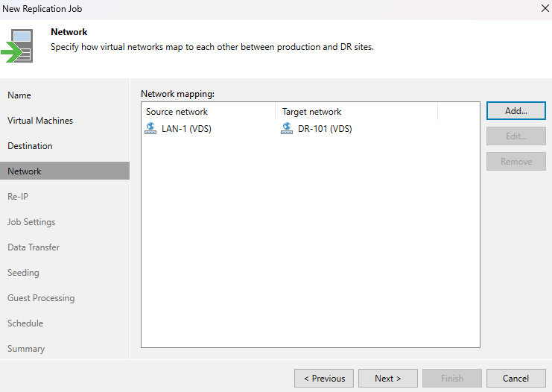The width and height of the screenshot is (552, 392).
Task: Jump to the Job Settings step
Action: point(31,222)
